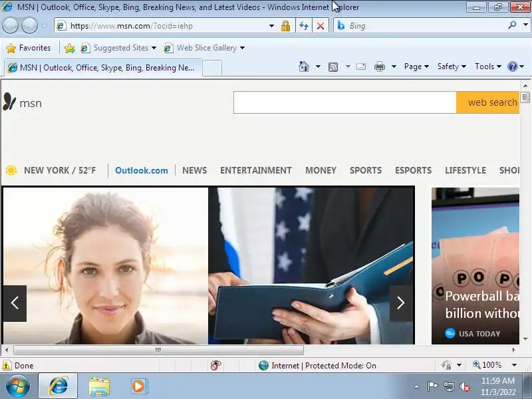Click the Home page icon

pos(304,66)
